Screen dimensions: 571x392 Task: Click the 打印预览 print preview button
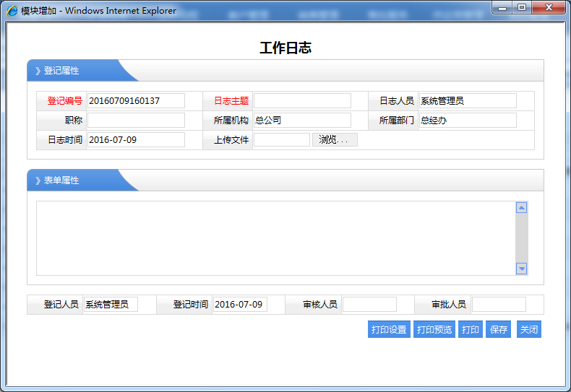[434, 330]
